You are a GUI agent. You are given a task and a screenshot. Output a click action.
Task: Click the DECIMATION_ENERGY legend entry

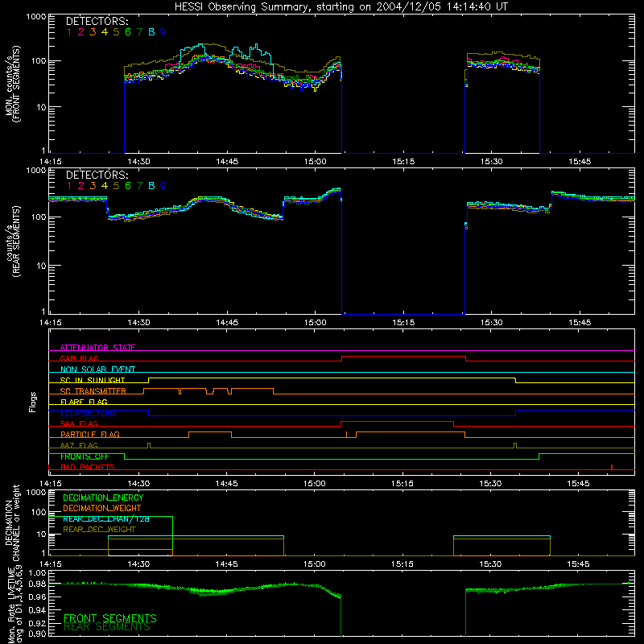point(103,497)
